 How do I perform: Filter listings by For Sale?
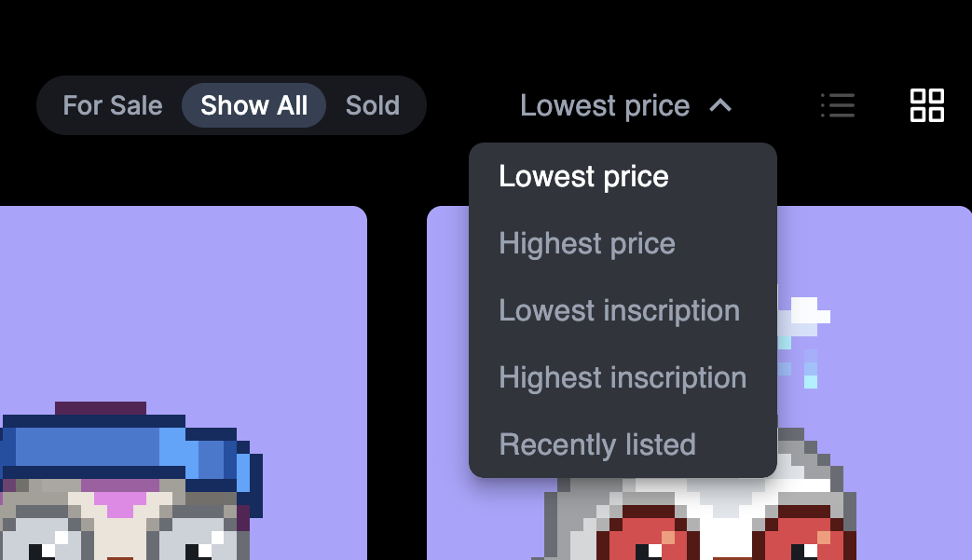click(x=112, y=105)
